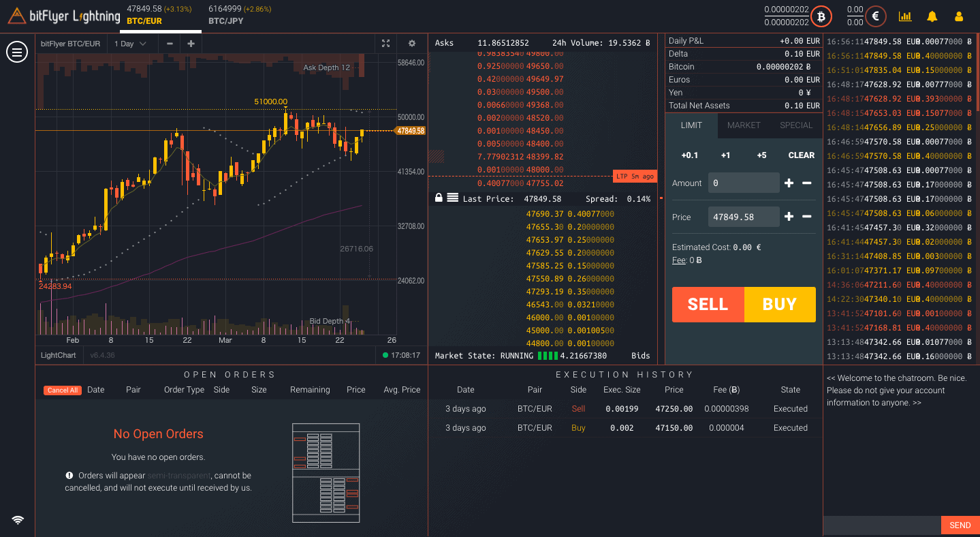The width and height of the screenshot is (980, 537).
Task: Open the 1 Day timeframe dropdown
Action: tap(130, 44)
